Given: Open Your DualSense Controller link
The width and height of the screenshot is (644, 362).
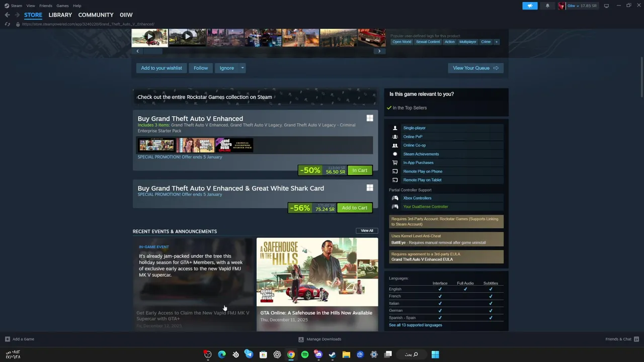Looking at the screenshot, I should (425, 207).
